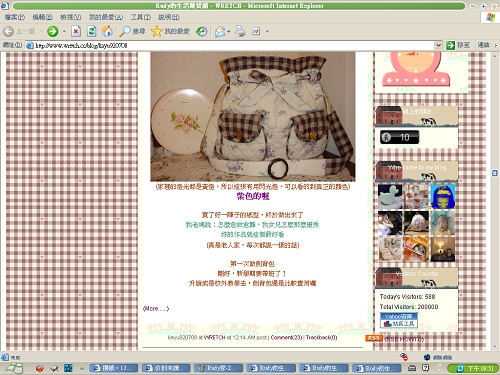Open the RSS HOWTO link
500x375 pixels.
pyautogui.click(x=404, y=339)
